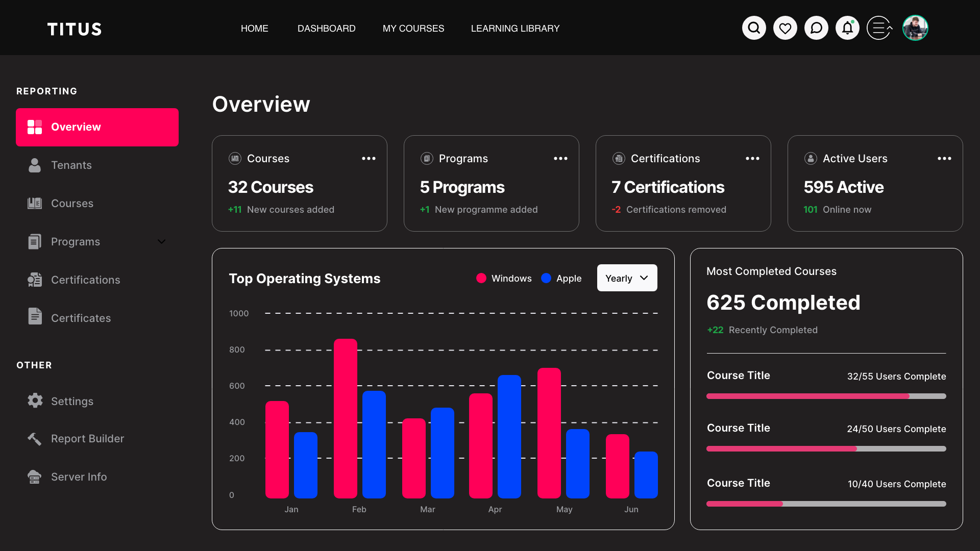Click the 32/55 Users Complete progress bar
The height and width of the screenshot is (551, 980).
click(826, 396)
